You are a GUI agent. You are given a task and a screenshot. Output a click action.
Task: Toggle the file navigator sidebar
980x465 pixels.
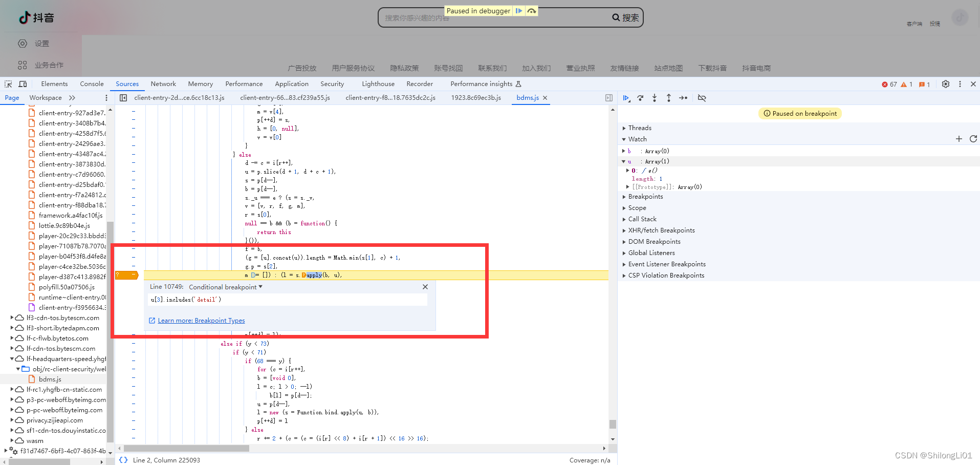pos(123,98)
